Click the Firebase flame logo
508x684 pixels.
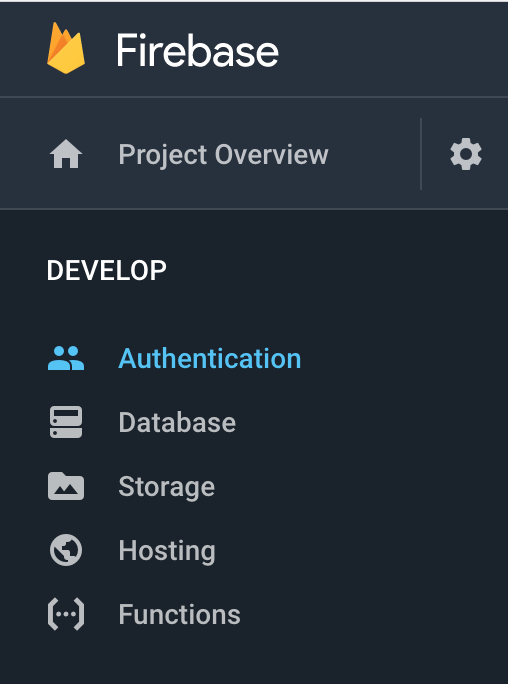click(66, 48)
